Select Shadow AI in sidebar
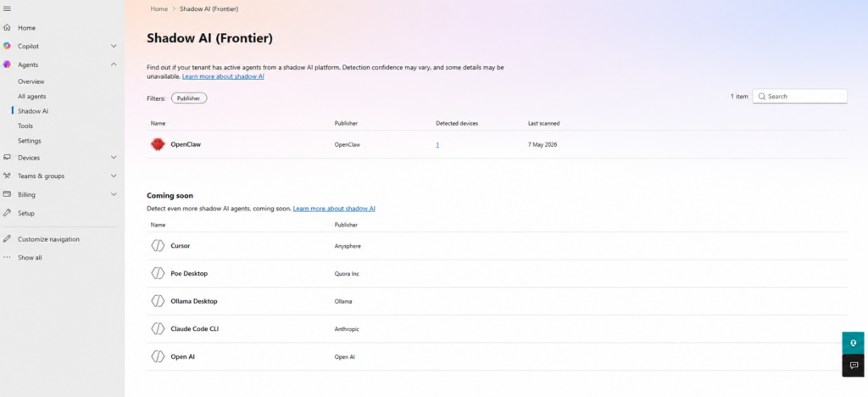 click(x=33, y=111)
